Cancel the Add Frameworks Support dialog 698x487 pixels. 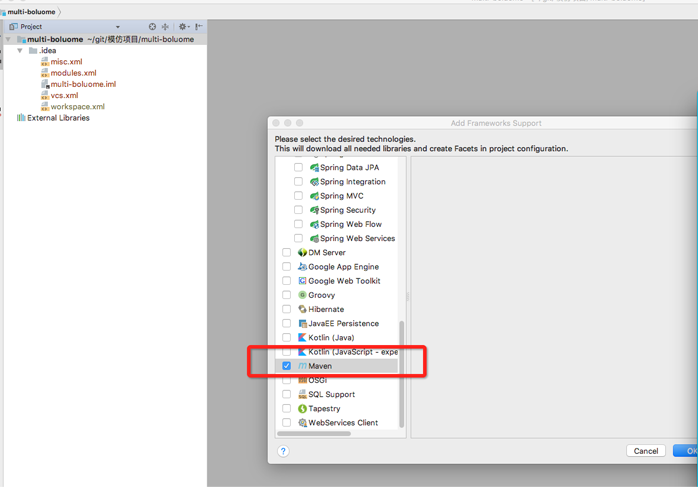[x=645, y=451]
